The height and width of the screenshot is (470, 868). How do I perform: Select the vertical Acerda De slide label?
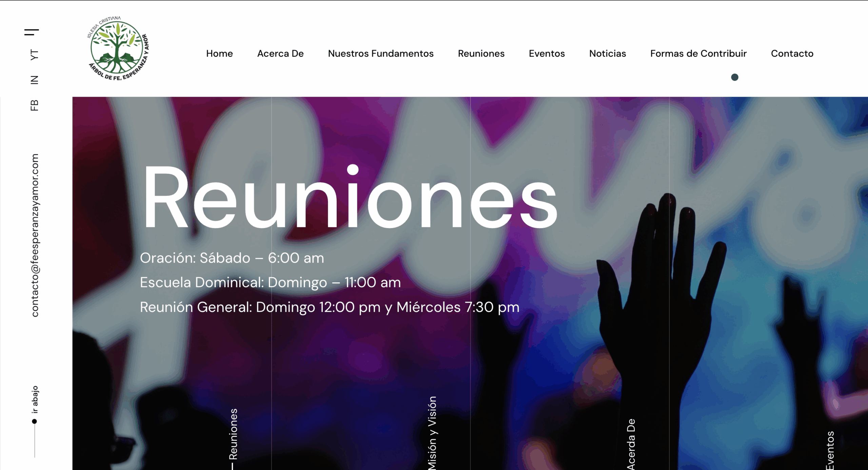[631, 444]
